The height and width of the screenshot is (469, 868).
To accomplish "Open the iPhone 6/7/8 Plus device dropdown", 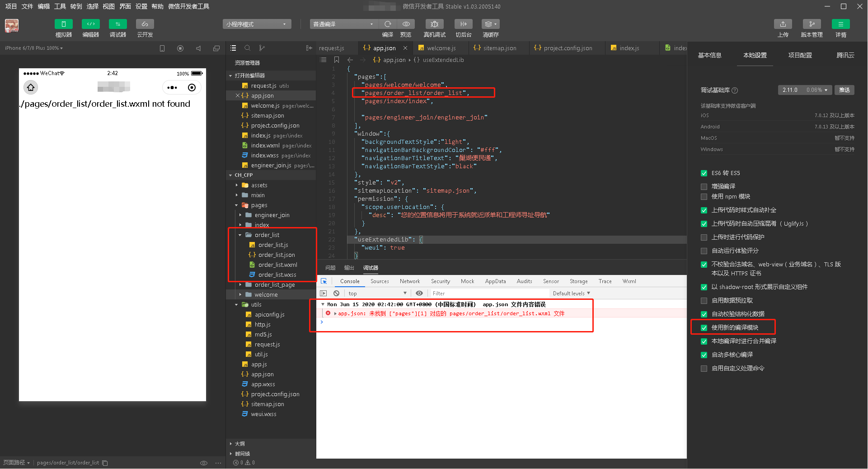I will tap(34, 48).
